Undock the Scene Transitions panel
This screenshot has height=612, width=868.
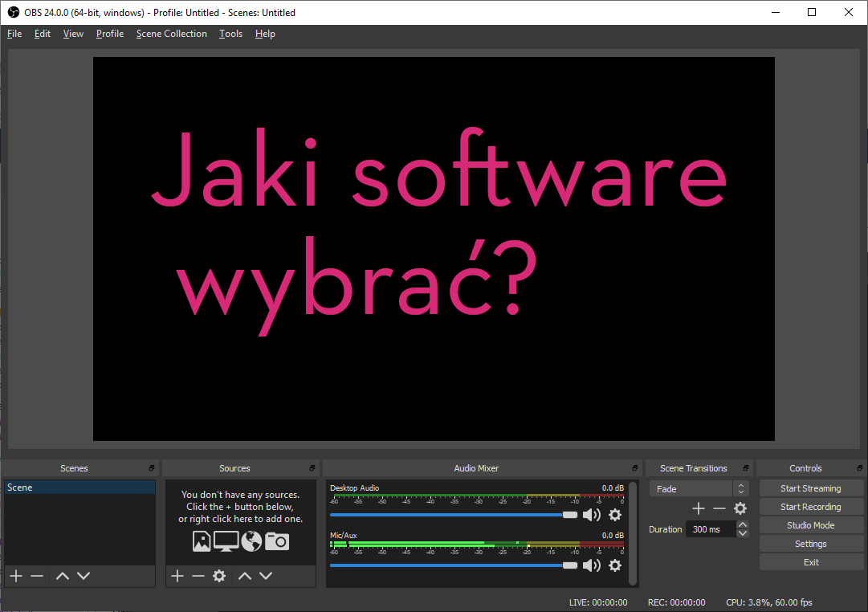pos(746,468)
